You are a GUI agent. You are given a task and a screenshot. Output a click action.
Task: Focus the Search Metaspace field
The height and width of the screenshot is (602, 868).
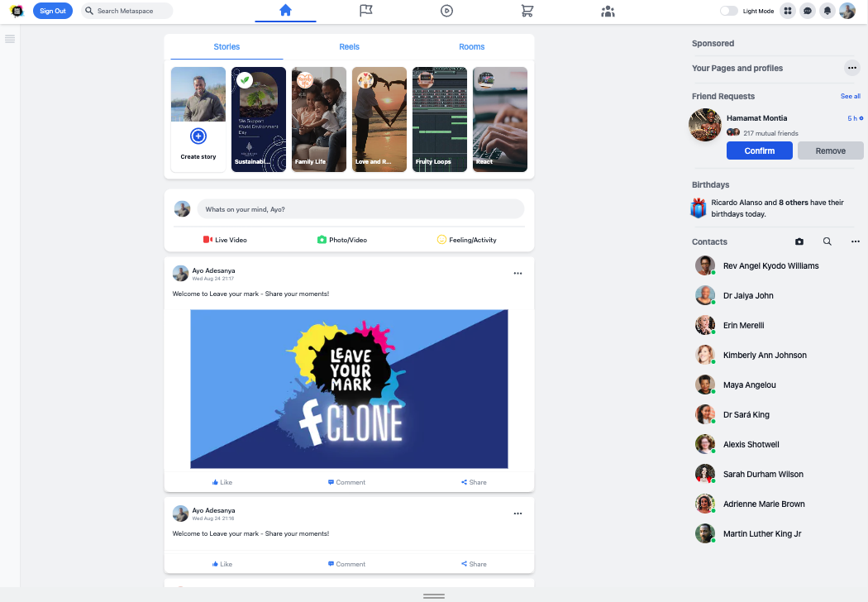click(x=127, y=11)
